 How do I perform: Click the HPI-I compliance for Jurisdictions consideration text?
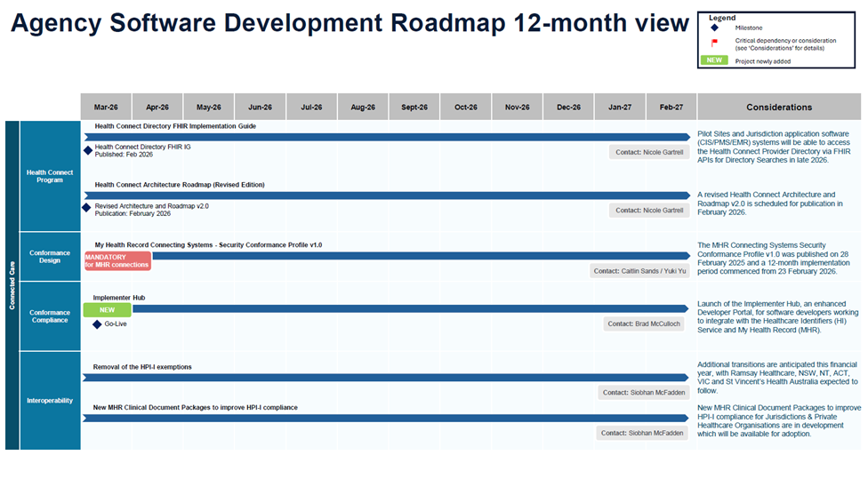point(779,420)
